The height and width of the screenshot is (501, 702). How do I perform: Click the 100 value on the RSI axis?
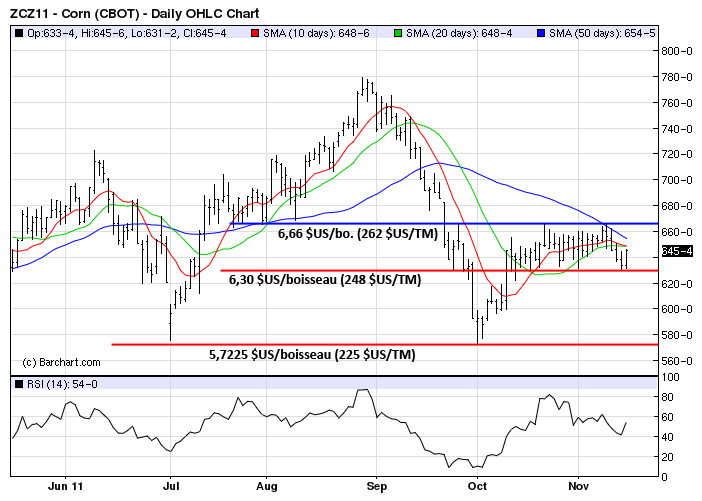tap(681, 377)
